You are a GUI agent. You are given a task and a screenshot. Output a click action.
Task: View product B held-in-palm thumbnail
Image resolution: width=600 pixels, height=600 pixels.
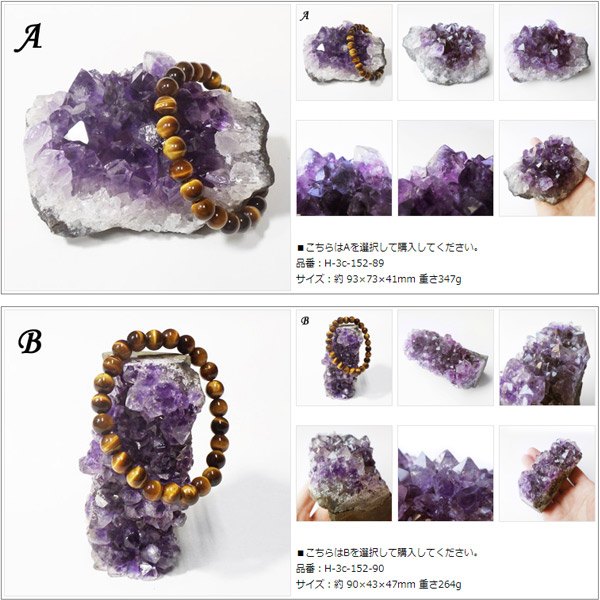pos(547,473)
